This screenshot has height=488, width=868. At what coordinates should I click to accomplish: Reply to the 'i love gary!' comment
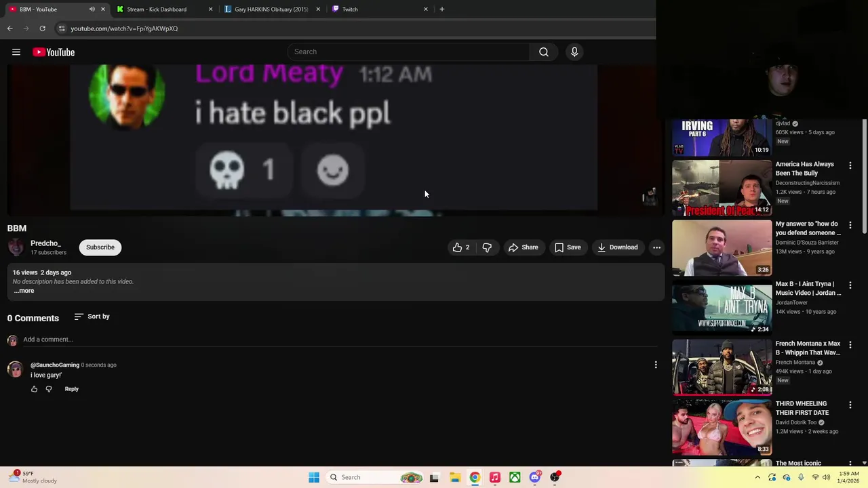71,389
